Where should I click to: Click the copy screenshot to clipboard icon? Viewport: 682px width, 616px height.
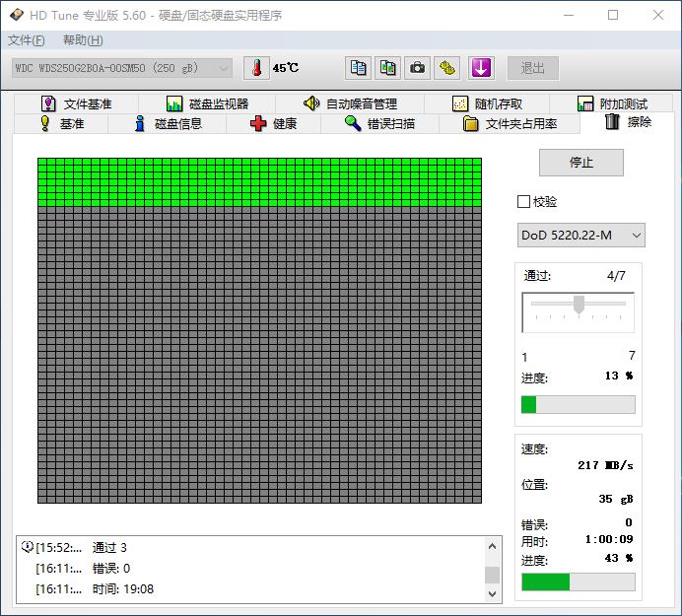[388, 68]
